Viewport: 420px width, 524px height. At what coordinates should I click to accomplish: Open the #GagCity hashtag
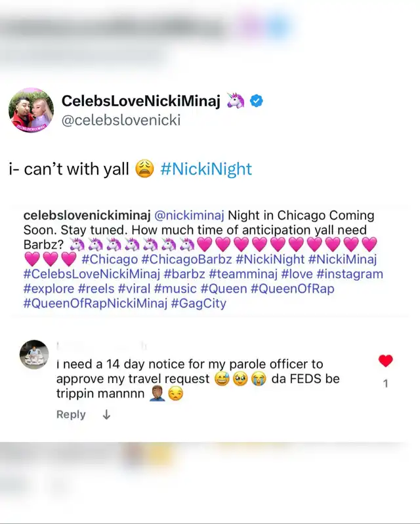pyautogui.click(x=199, y=304)
